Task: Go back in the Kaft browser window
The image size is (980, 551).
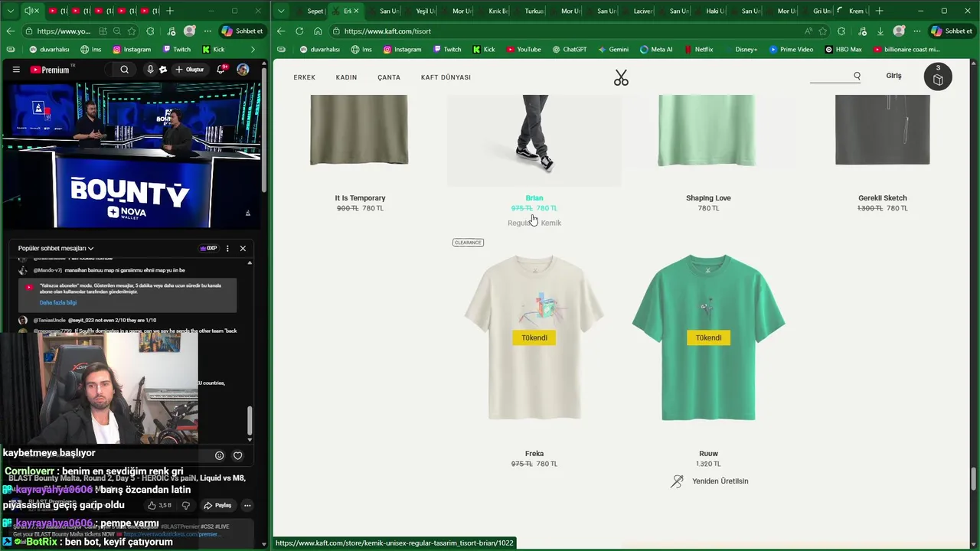Action: (x=281, y=31)
